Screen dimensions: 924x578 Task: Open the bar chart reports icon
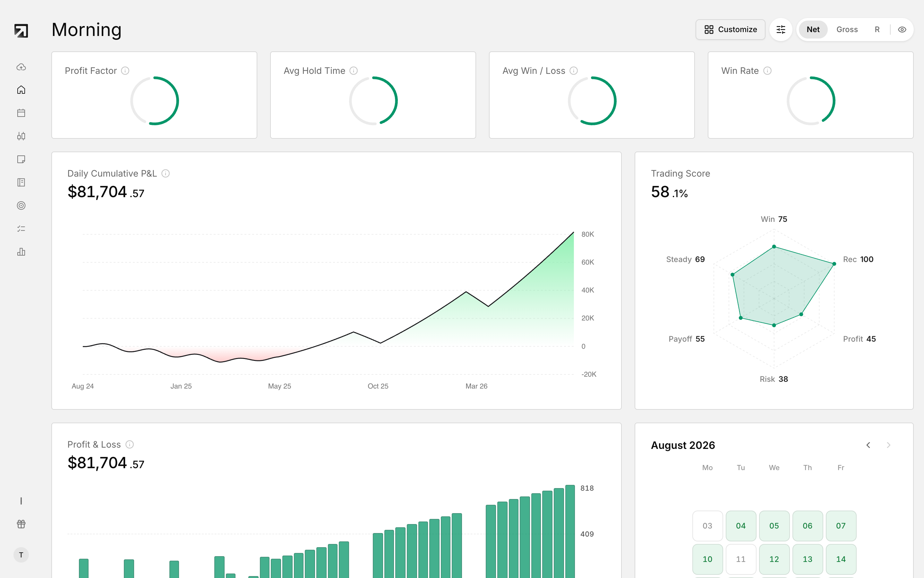click(21, 252)
